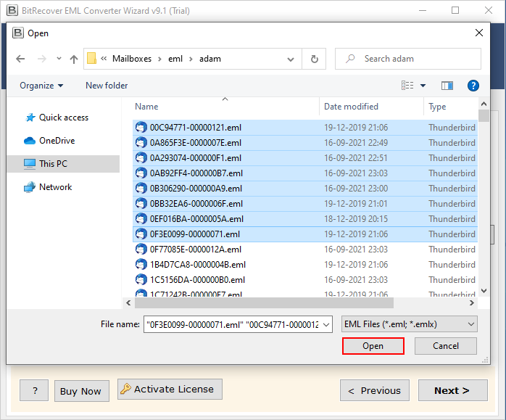This screenshot has height=420, width=506.
Task: Click Previous in wizard window
Action: pyautogui.click(x=375, y=390)
